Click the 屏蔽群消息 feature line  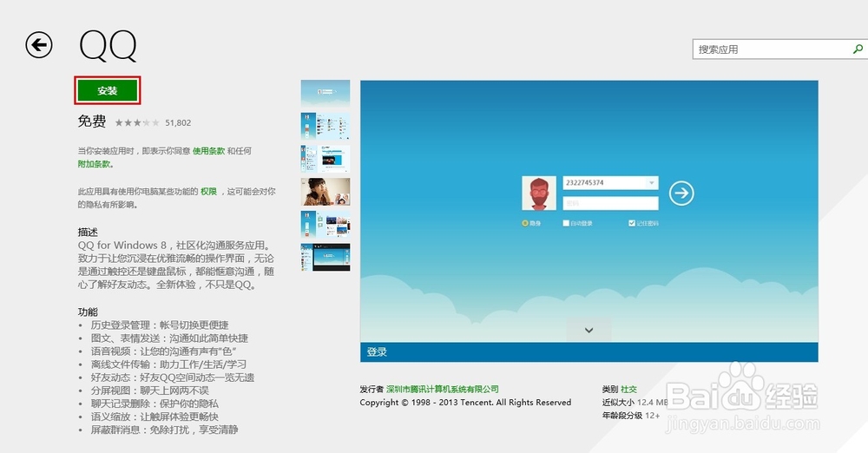[x=164, y=430]
